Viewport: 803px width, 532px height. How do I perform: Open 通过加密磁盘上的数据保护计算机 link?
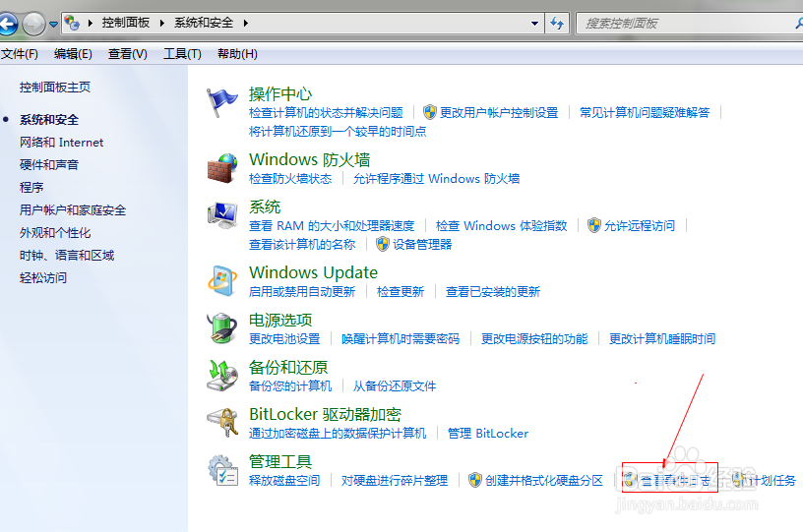pyautogui.click(x=338, y=434)
